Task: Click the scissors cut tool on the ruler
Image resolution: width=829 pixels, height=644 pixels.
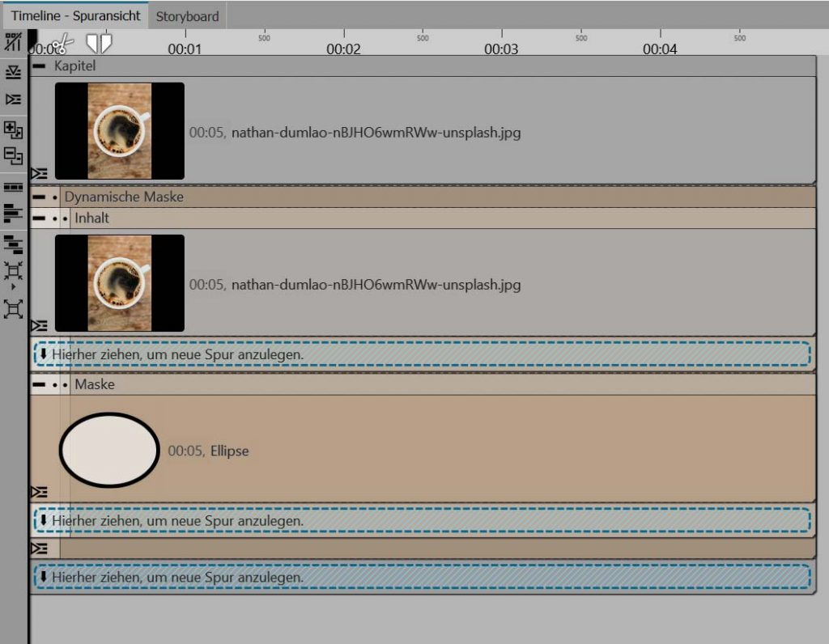Action: pos(62,44)
